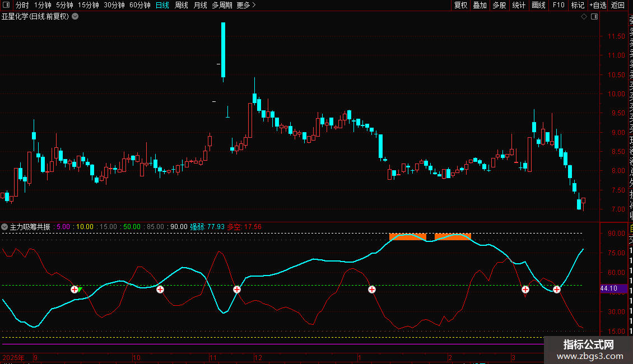
Task: Click the 11.50 price axis label
Action: tap(616, 36)
